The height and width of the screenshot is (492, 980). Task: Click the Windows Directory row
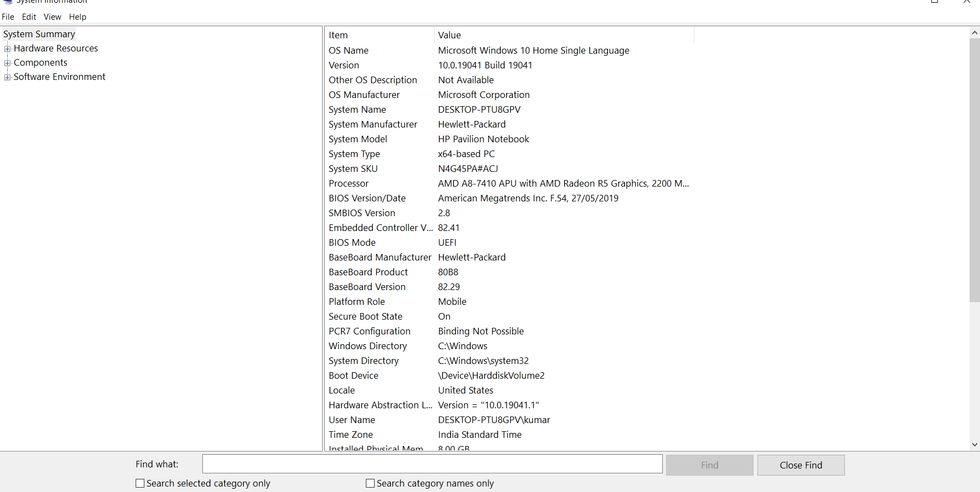tap(510, 346)
